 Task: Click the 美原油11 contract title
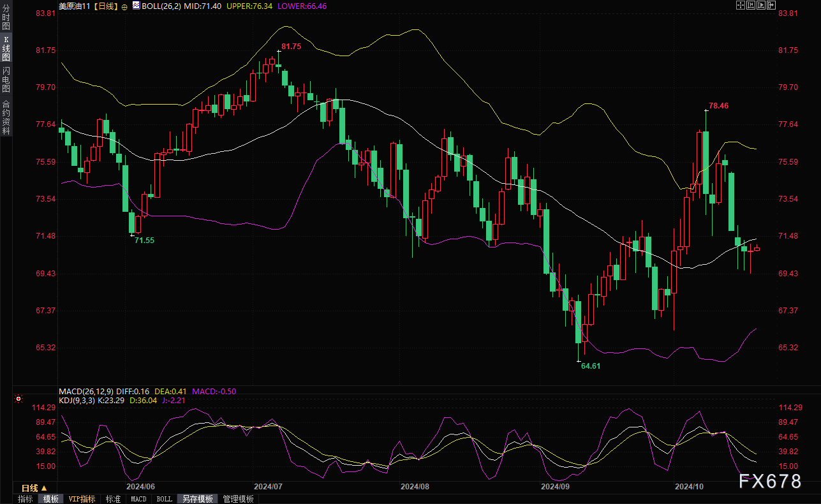[x=74, y=6]
